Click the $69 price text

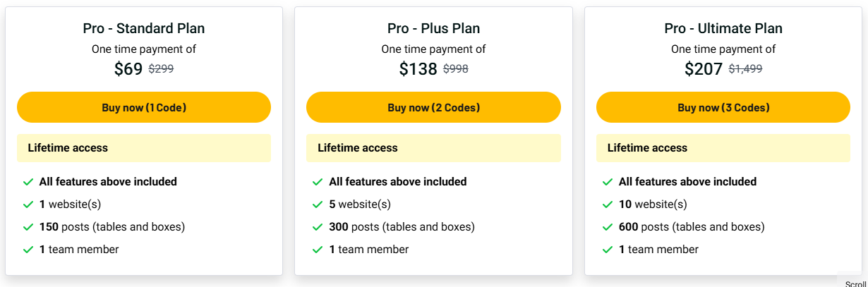click(128, 68)
